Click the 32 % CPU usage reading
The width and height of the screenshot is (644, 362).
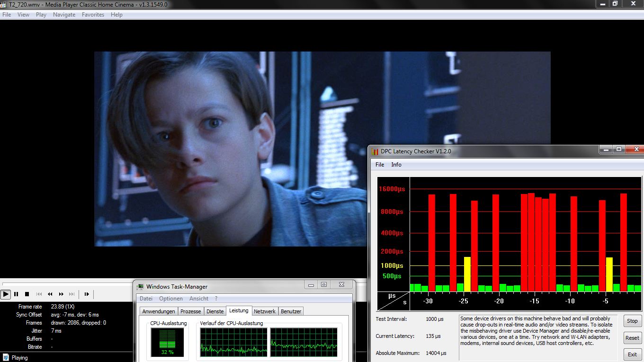[168, 352]
